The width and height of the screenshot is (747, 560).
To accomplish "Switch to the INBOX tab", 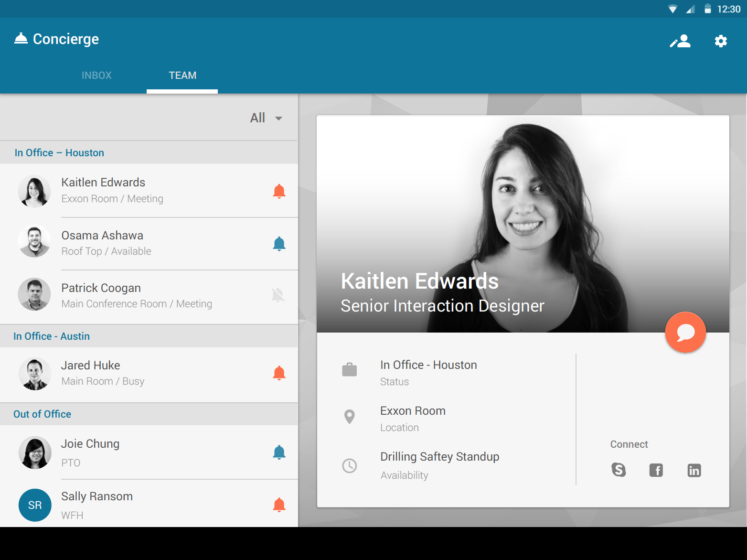I will (96, 75).
